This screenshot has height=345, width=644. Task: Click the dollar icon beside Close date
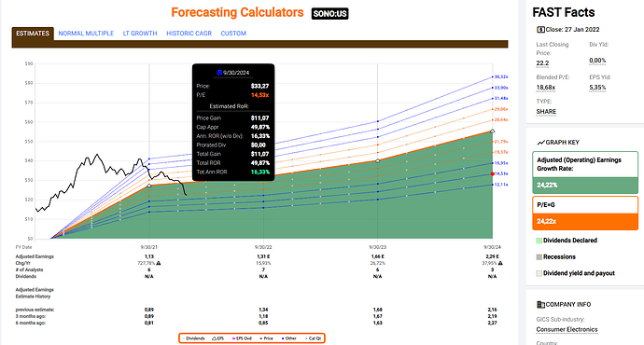click(540, 30)
